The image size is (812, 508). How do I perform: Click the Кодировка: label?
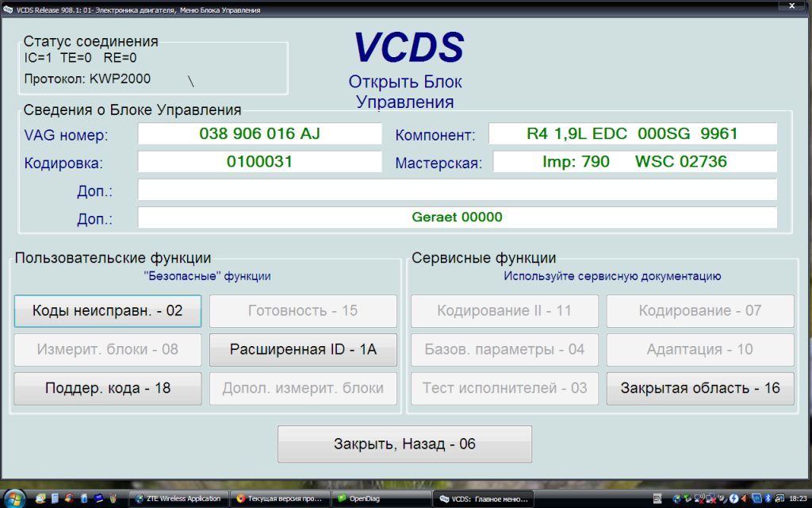point(63,164)
